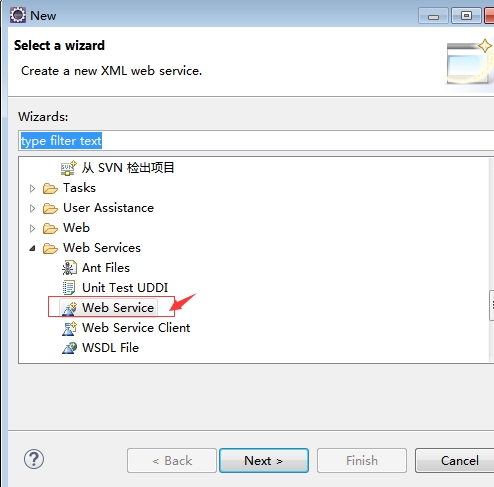Focus the type filter text field
Viewport: 494px width, 487px height.
click(x=256, y=141)
